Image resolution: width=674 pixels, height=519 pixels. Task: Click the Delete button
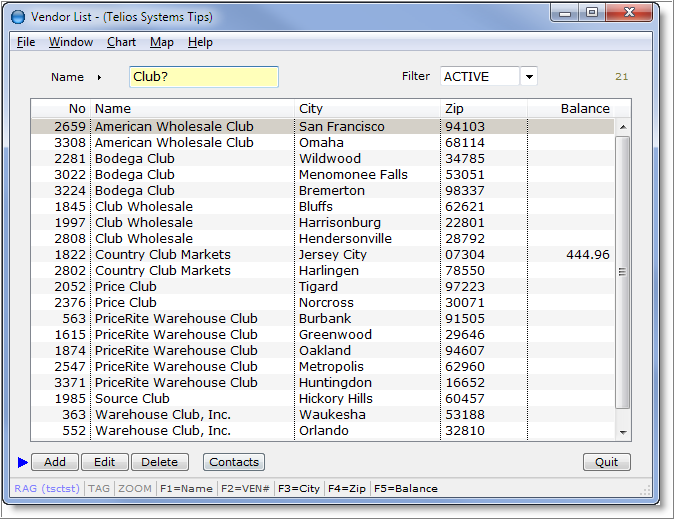[x=159, y=462]
